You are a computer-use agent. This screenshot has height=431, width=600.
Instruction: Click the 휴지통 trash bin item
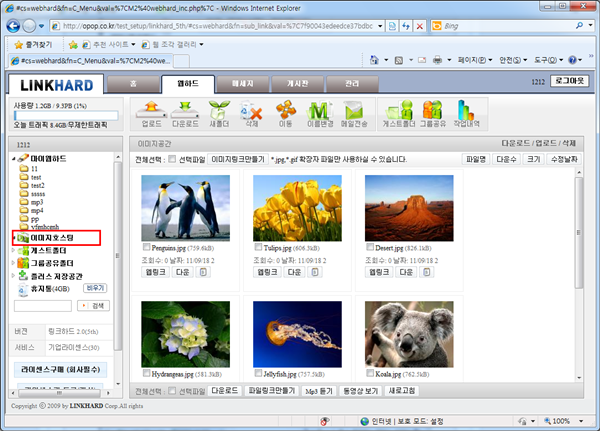[x=44, y=289]
